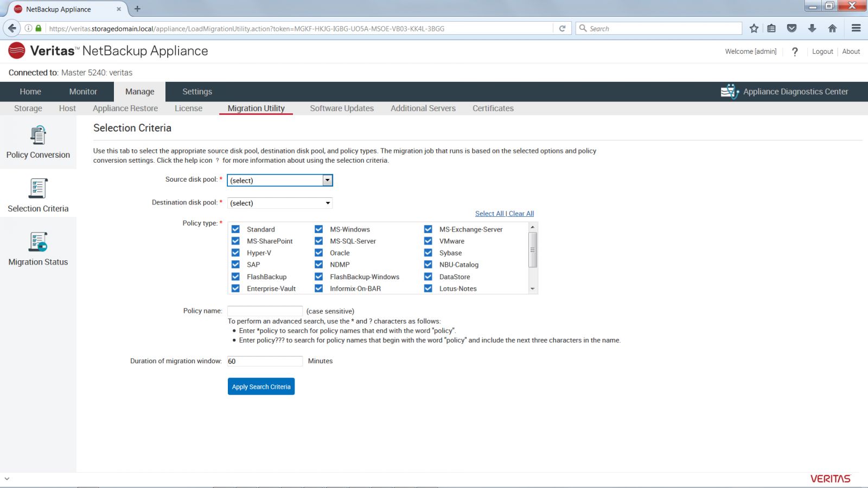Open Source disk pool dropdown

coord(280,180)
